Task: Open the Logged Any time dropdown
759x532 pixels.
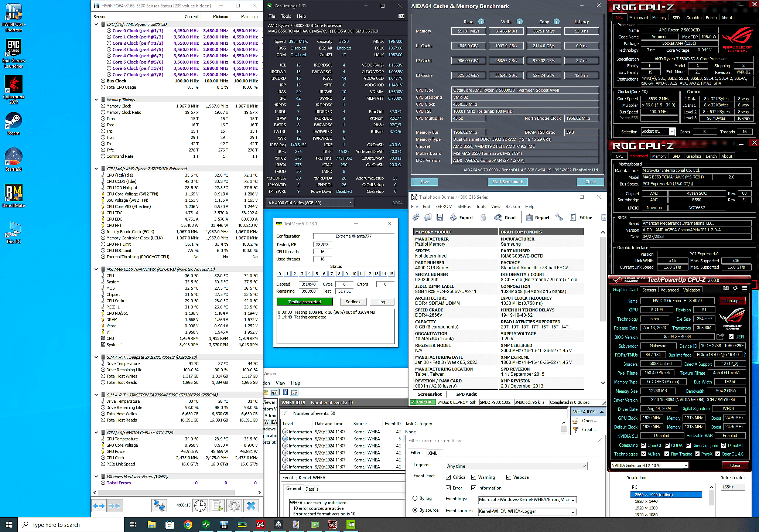Action: click(x=516, y=466)
